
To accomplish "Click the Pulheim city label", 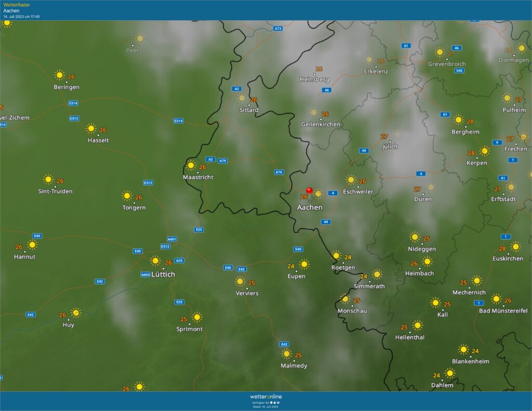I will click(x=514, y=110).
